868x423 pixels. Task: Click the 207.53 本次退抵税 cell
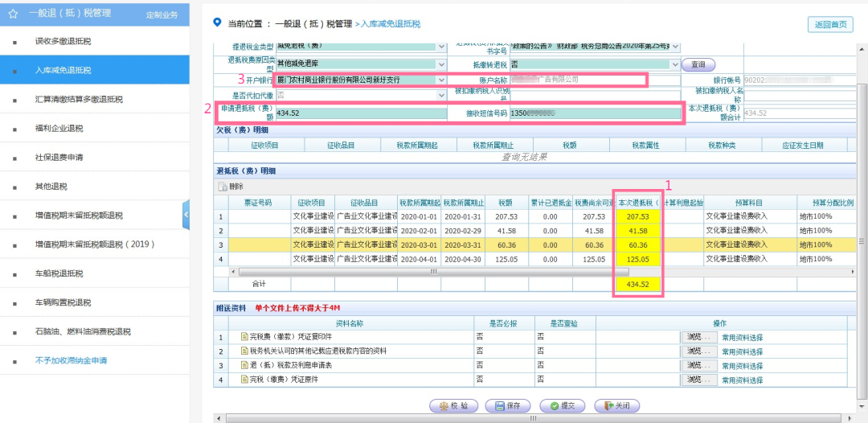coord(637,216)
